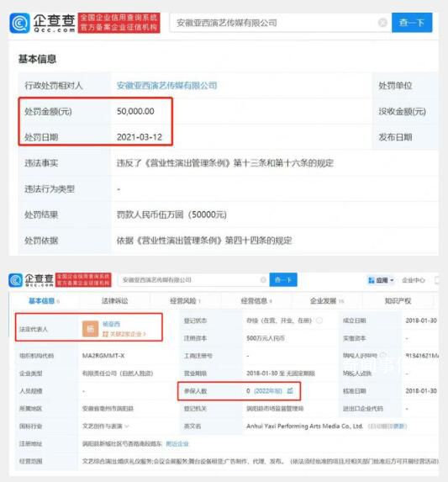The image size is (448, 482).
Task: Open the 企业中心 link
Action: pyautogui.click(x=414, y=280)
